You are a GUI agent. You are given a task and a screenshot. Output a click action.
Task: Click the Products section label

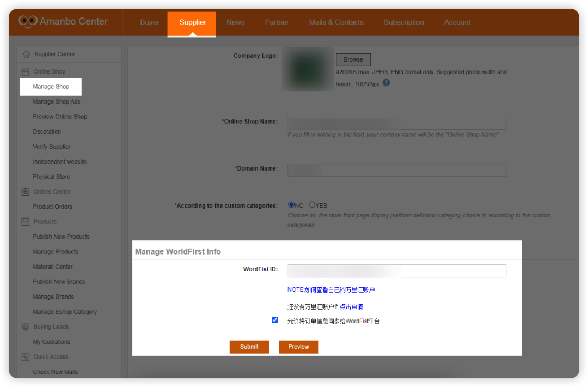tap(45, 222)
